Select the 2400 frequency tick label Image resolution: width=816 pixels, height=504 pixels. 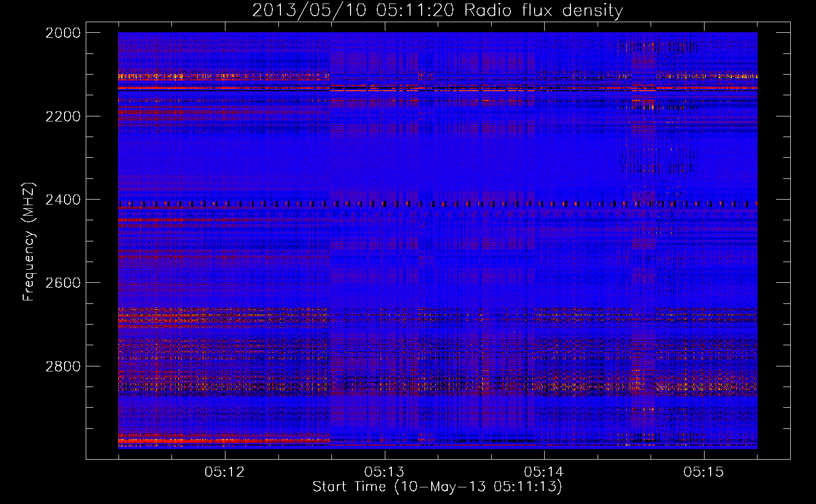click(x=63, y=200)
